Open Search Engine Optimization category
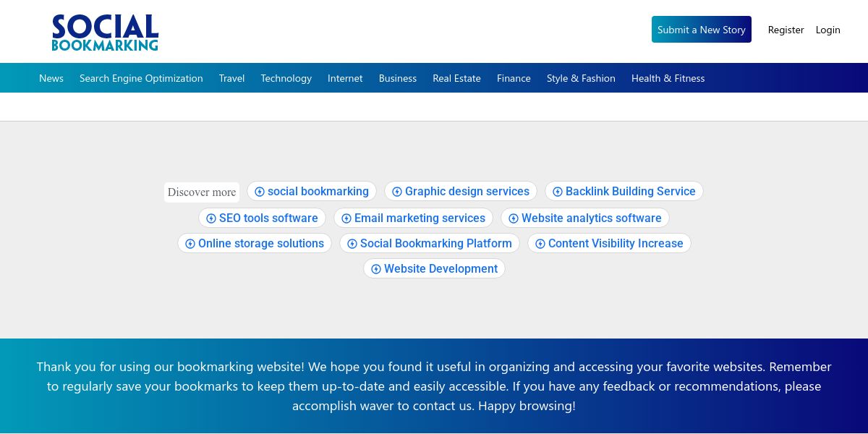The image size is (868, 434). coord(141,78)
